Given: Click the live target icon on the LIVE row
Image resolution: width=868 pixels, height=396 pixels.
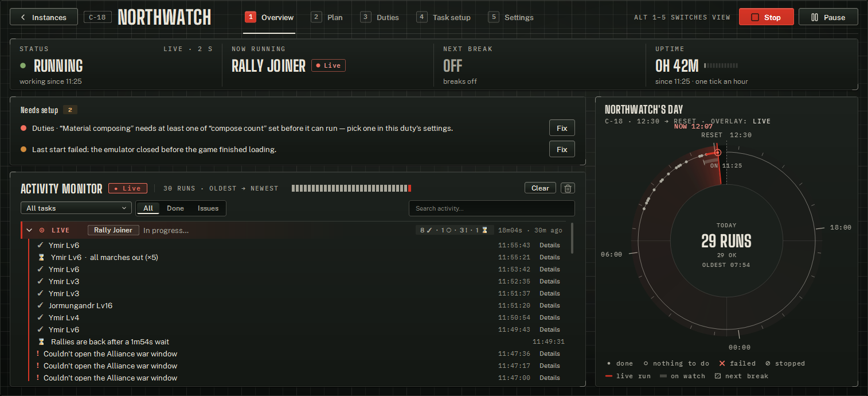Looking at the screenshot, I should (x=42, y=230).
